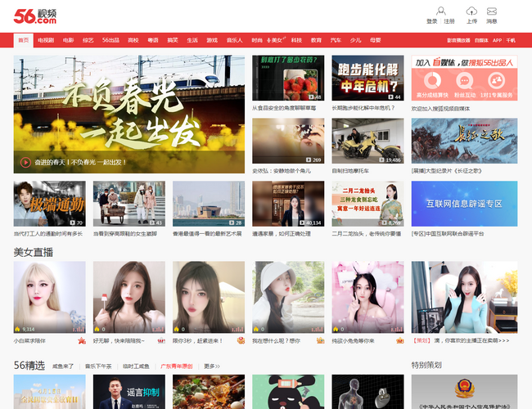Viewport: 532px width, 409px height.
Task: Select 56出品 in navigation bar
Action: (110, 39)
